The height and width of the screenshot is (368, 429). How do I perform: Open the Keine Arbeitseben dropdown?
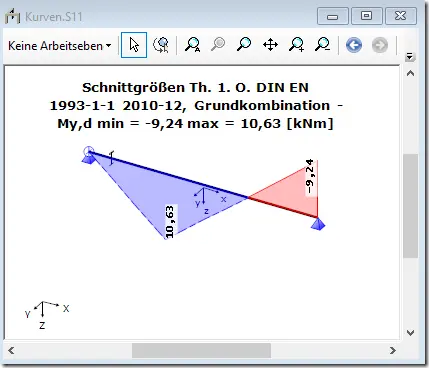[60, 46]
